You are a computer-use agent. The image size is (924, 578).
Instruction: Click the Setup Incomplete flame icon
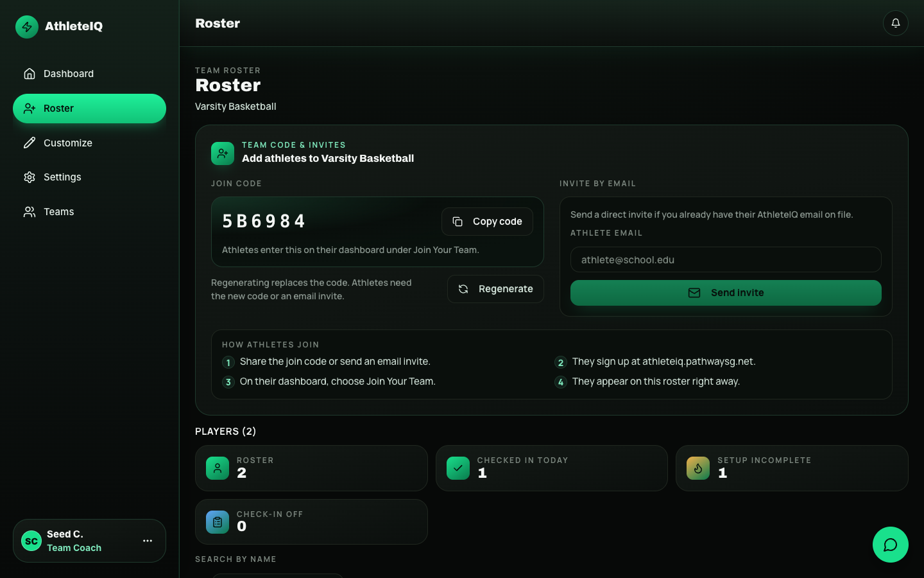pyautogui.click(x=698, y=468)
